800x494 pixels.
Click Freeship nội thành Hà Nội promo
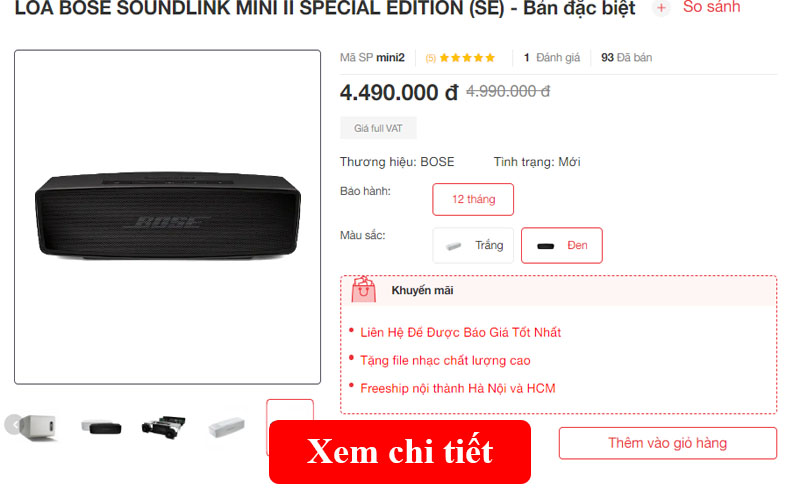(458, 388)
